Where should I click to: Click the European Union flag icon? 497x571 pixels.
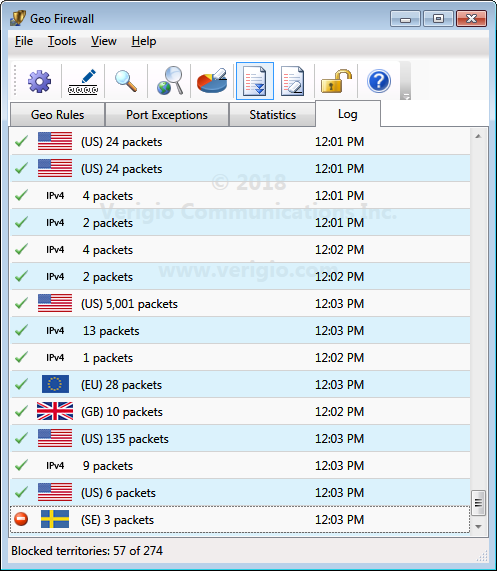[x=55, y=384]
